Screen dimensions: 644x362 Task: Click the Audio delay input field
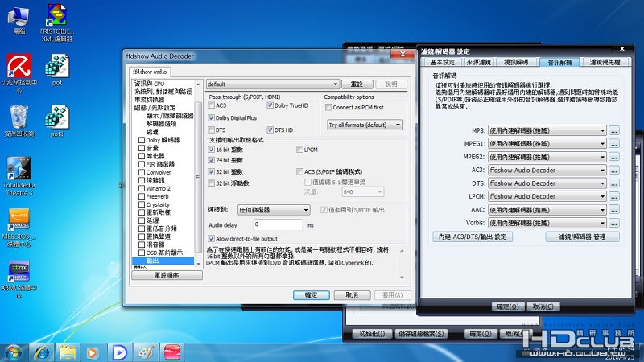pyautogui.click(x=278, y=224)
